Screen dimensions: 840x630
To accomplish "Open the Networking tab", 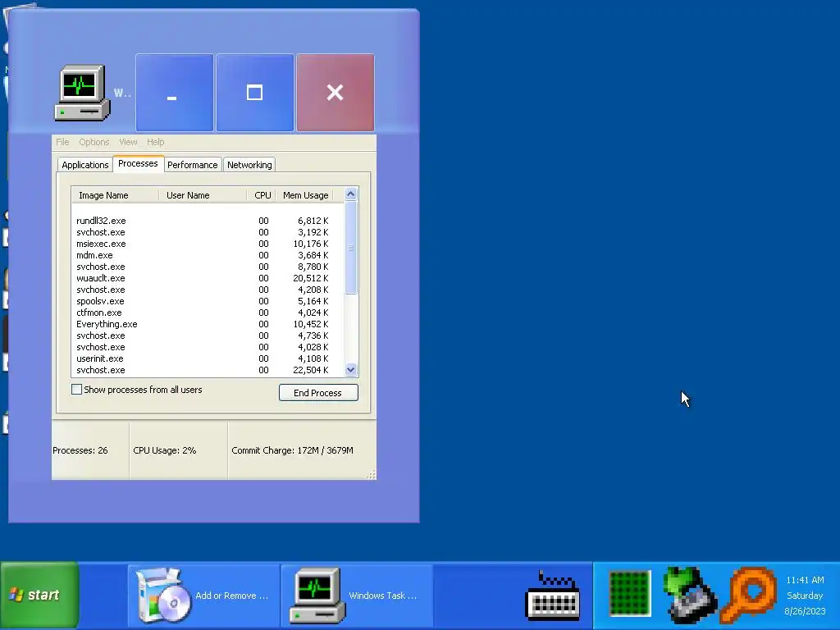I will click(x=249, y=165).
